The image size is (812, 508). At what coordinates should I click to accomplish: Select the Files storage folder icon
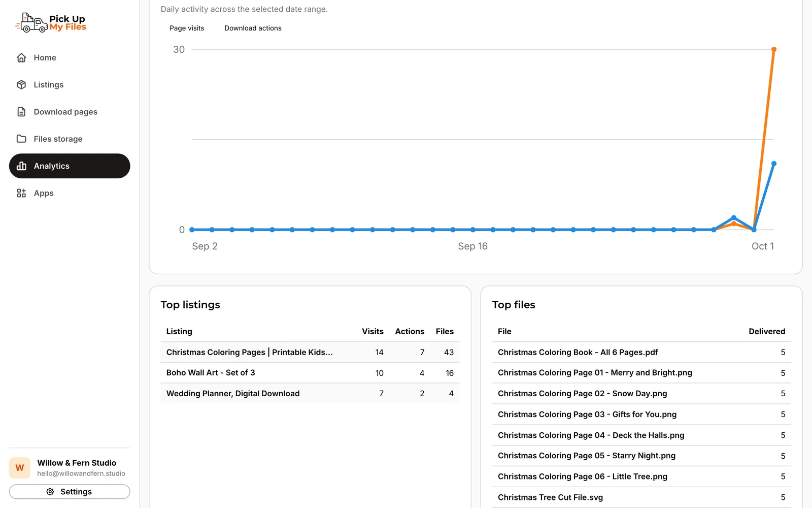(x=21, y=139)
